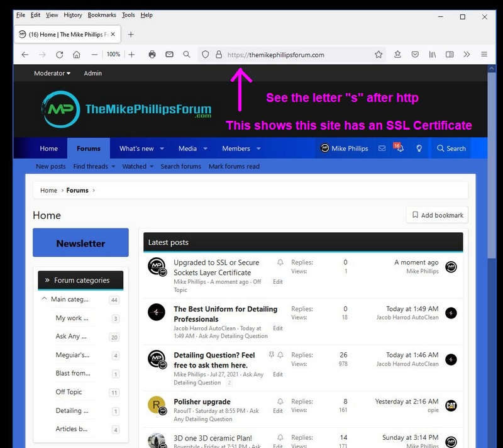503x448 pixels.
Task: Email the link using the envelope toolbar icon
Action: (169, 55)
